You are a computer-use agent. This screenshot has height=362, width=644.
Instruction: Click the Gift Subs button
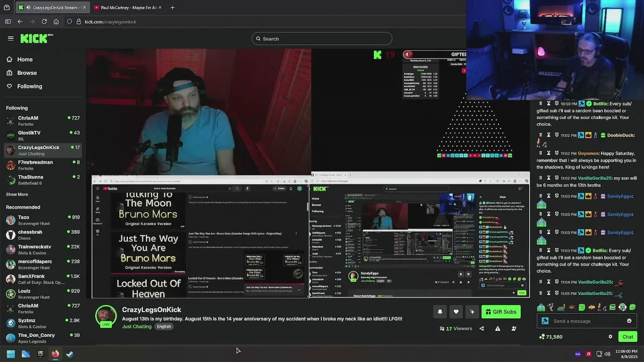501,312
